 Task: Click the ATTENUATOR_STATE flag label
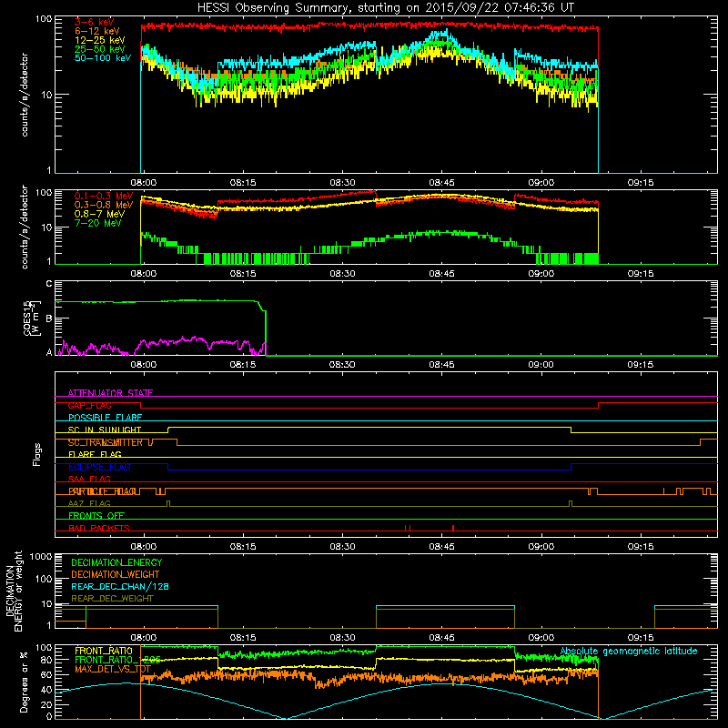click(x=110, y=393)
